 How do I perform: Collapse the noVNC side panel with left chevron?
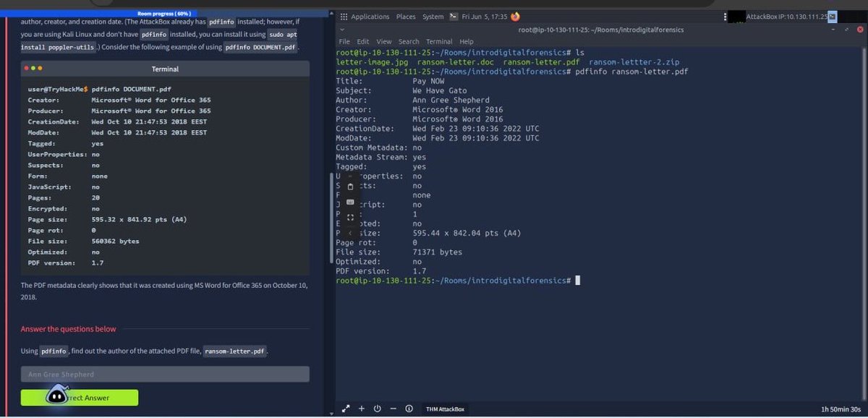pos(350,233)
